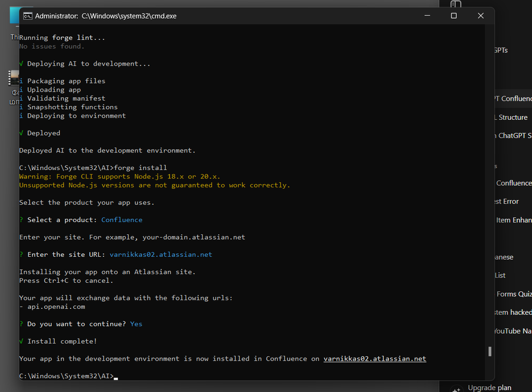Close the cmd.exe window
Viewport: 532px width, 392px height.
pos(480,15)
